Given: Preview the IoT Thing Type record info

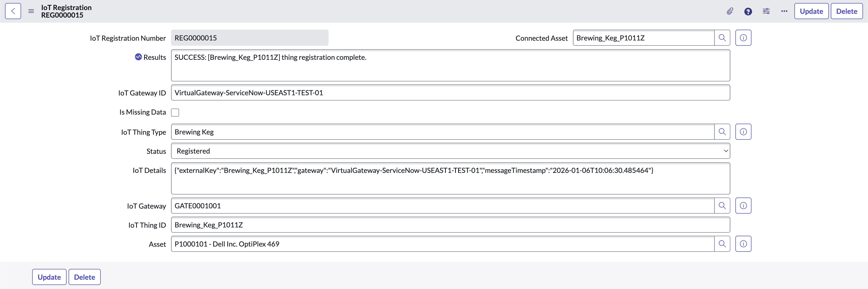Looking at the screenshot, I should point(743,132).
